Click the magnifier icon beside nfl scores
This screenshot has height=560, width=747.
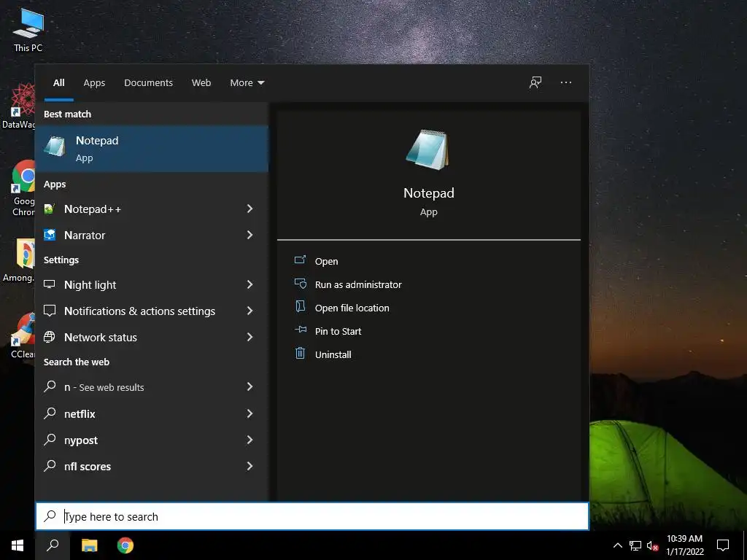click(x=50, y=466)
